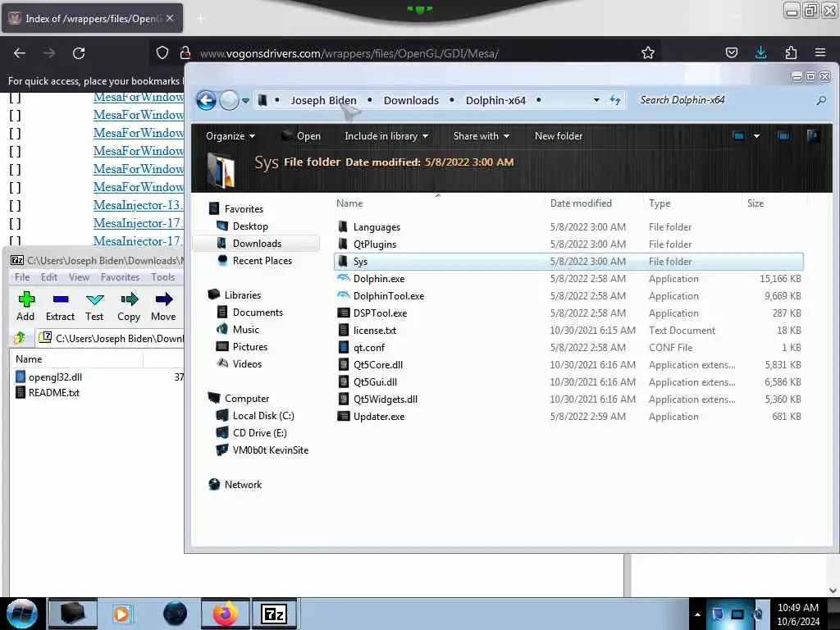Select the Languages folder

(377, 227)
